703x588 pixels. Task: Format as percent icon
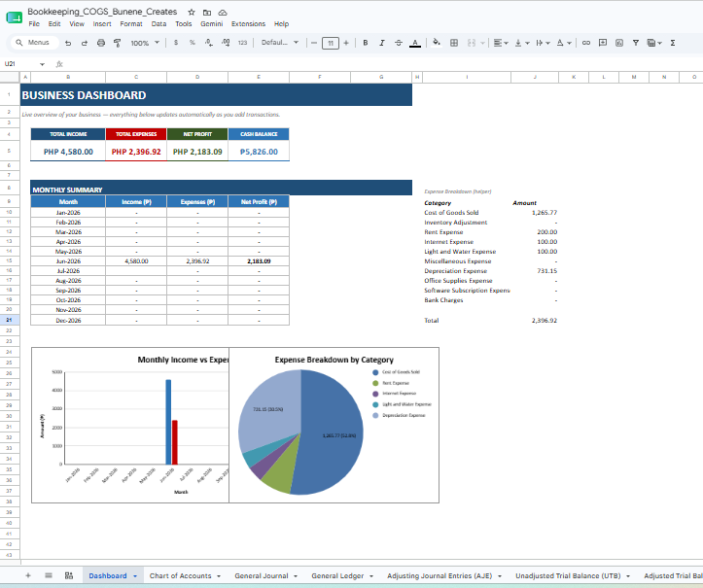pos(193,43)
